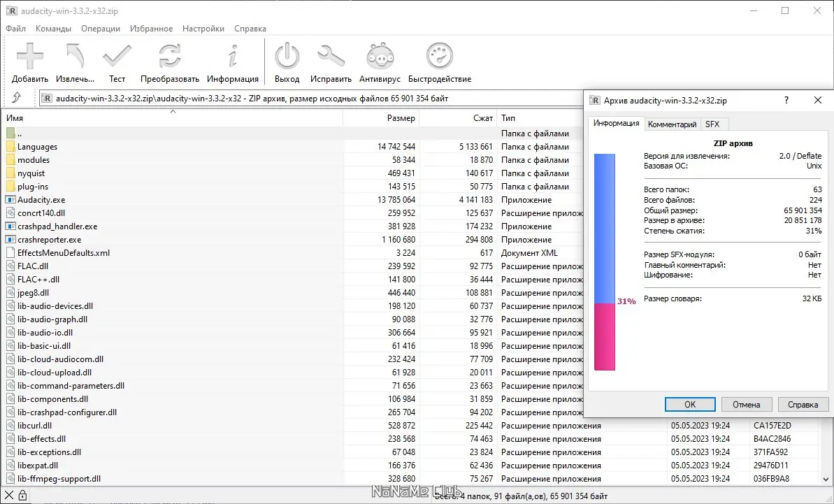Sort by the Имя column header
Screen dimensions: 834x504
(173, 118)
